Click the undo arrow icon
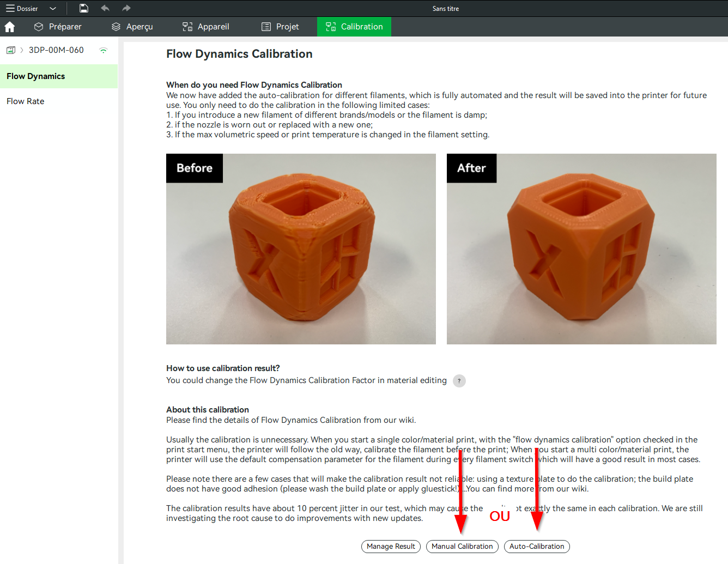 click(105, 8)
